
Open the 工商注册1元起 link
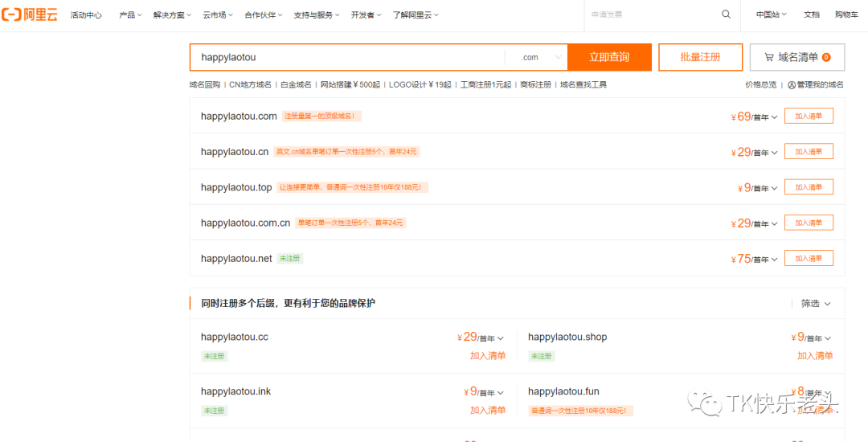click(x=486, y=84)
